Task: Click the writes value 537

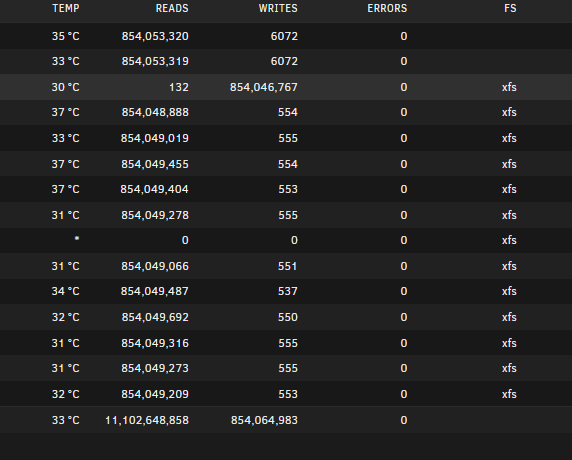Action: 288,291
